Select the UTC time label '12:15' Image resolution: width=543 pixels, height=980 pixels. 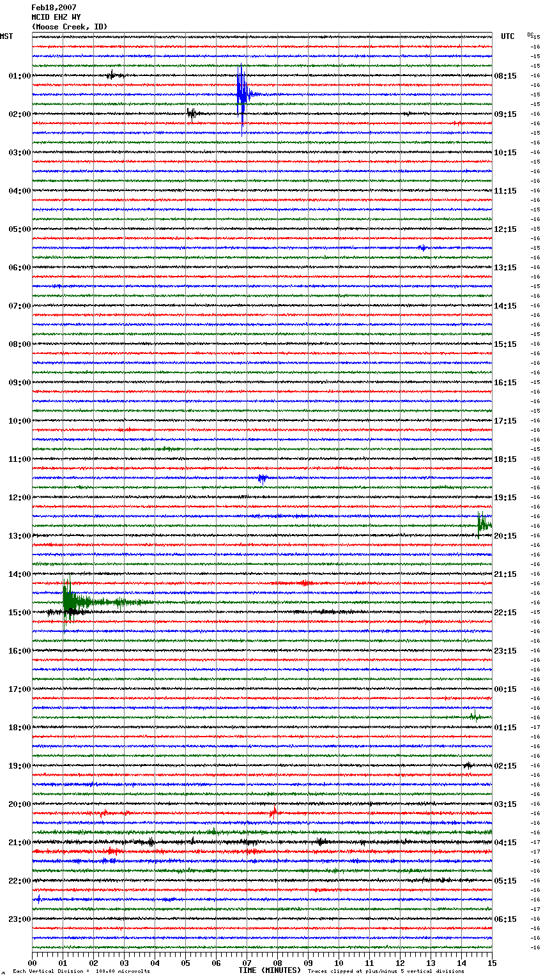pos(505,229)
